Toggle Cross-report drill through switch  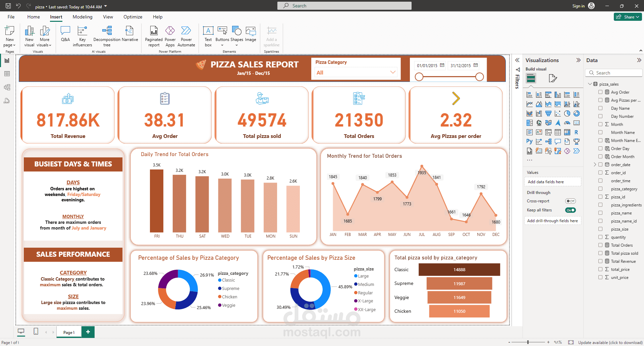pos(570,201)
